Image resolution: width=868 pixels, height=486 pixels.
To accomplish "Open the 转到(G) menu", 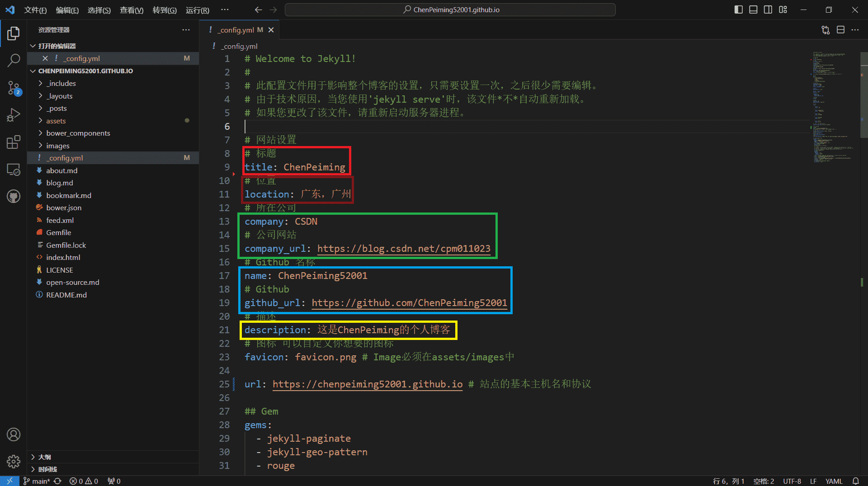I will pos(165,10).
